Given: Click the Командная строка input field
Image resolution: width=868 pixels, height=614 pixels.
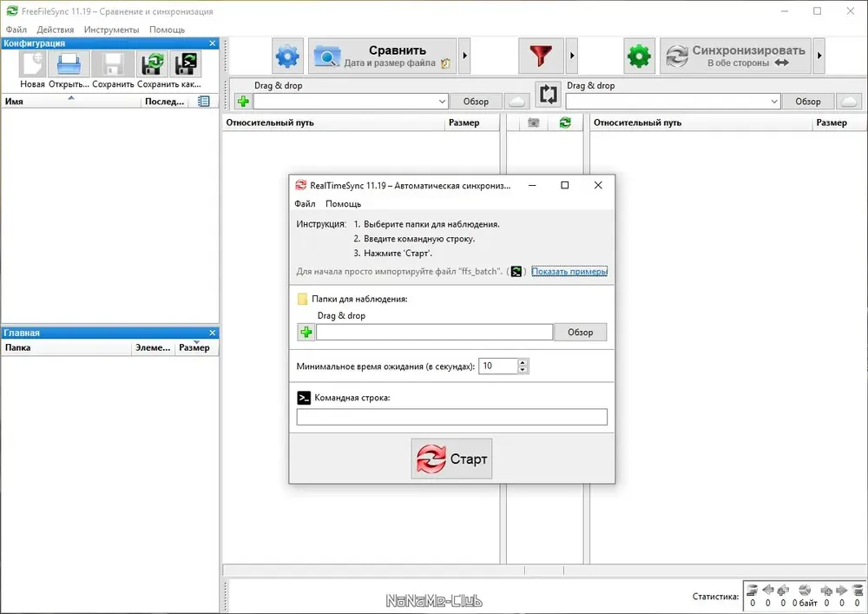Looking at the screenshot, I should pyautogui.click(x=451, y=417).
